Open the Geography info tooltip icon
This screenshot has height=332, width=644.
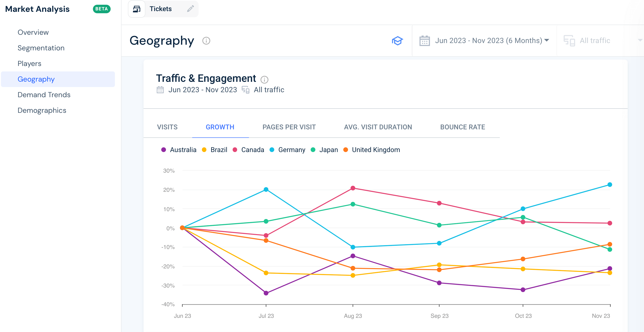coord(206,41)
